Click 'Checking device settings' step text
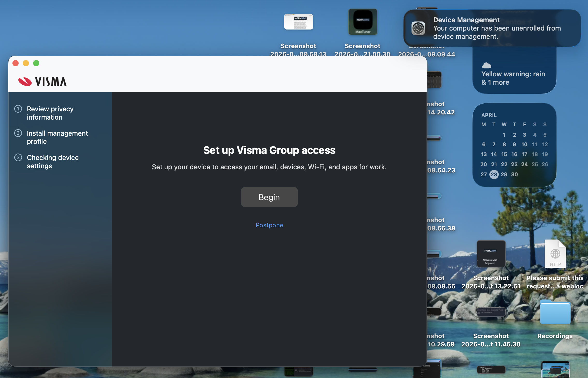 53,162
